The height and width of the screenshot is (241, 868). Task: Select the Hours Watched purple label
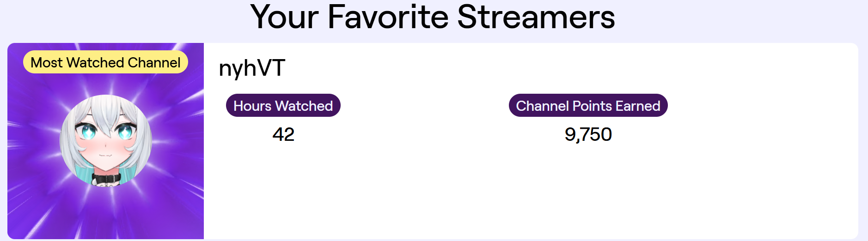coord(283,106)
